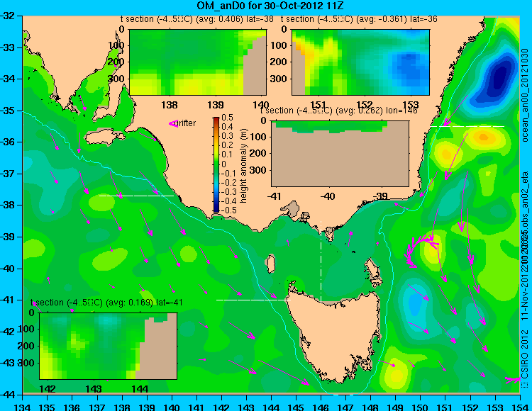Viewport: 532px width, 411px height.
Task: Click the vertical dashed section line at longitude 146
Action: tap(321, 261)
